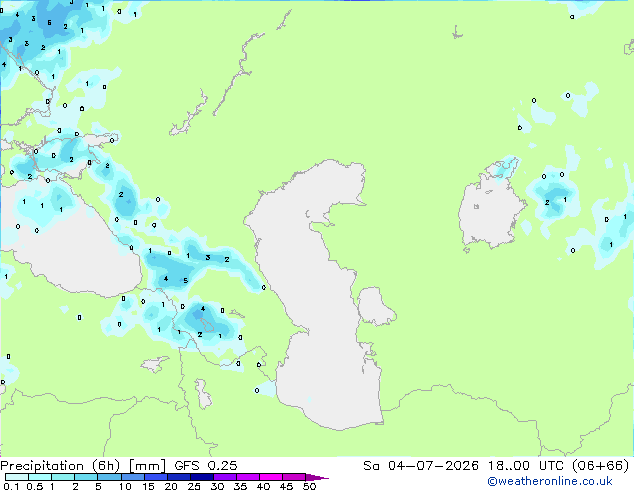Viewport: 634px width, 490px height.
Task: Click the '50' legend scale label
Action: click(x=309, y=486)
